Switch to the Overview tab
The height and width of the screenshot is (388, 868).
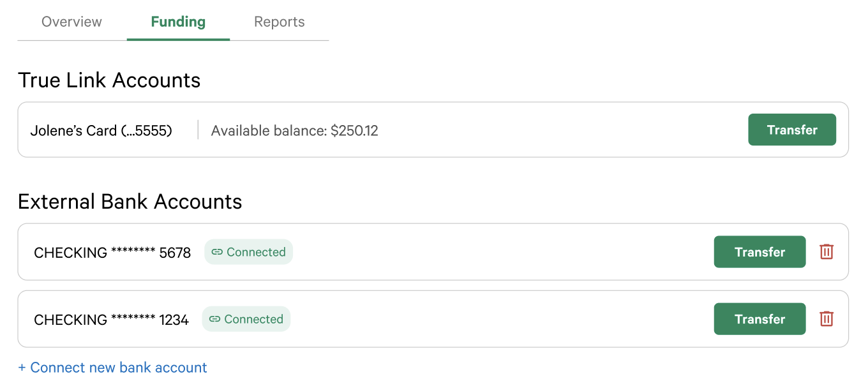71,22
